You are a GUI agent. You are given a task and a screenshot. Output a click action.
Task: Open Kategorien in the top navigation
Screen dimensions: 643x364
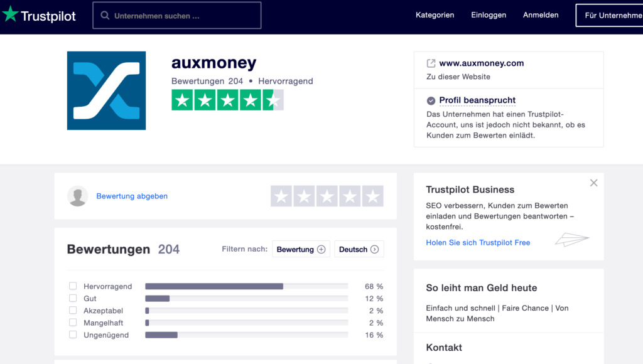(435, 15)
